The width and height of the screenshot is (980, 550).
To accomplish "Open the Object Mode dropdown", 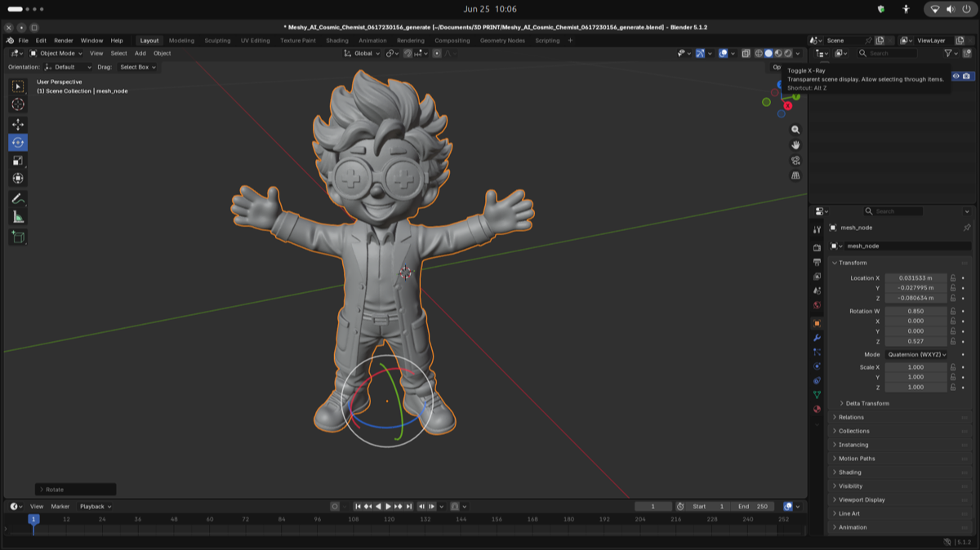I will coord(56,53).
